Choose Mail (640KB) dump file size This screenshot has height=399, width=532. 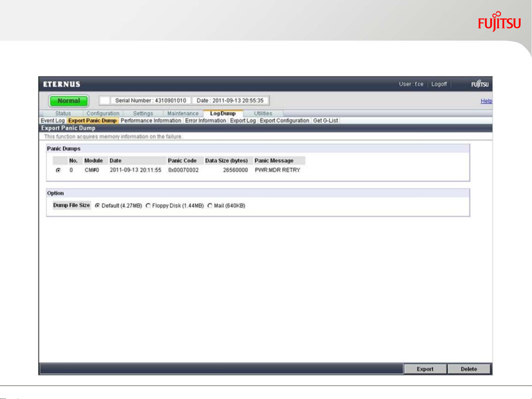pyautogui.click(x=210, y=206)
